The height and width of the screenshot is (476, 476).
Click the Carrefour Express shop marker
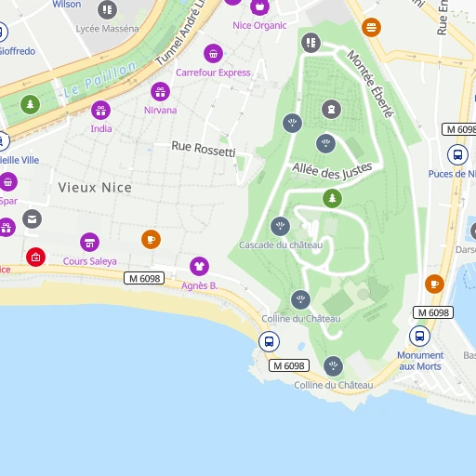(213, 54)
